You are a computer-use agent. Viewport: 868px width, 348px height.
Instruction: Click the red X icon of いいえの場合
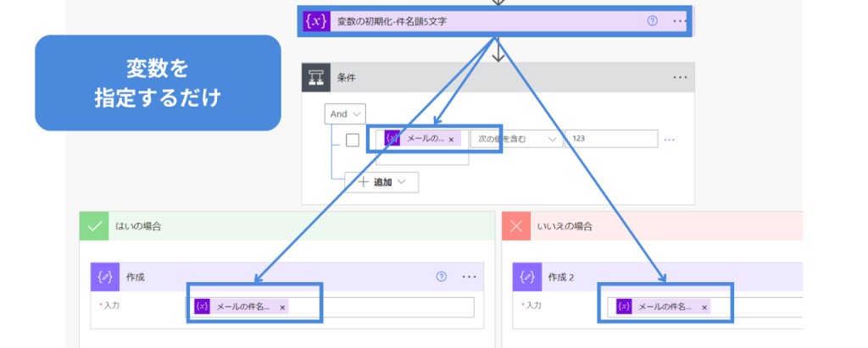[517, 226]
